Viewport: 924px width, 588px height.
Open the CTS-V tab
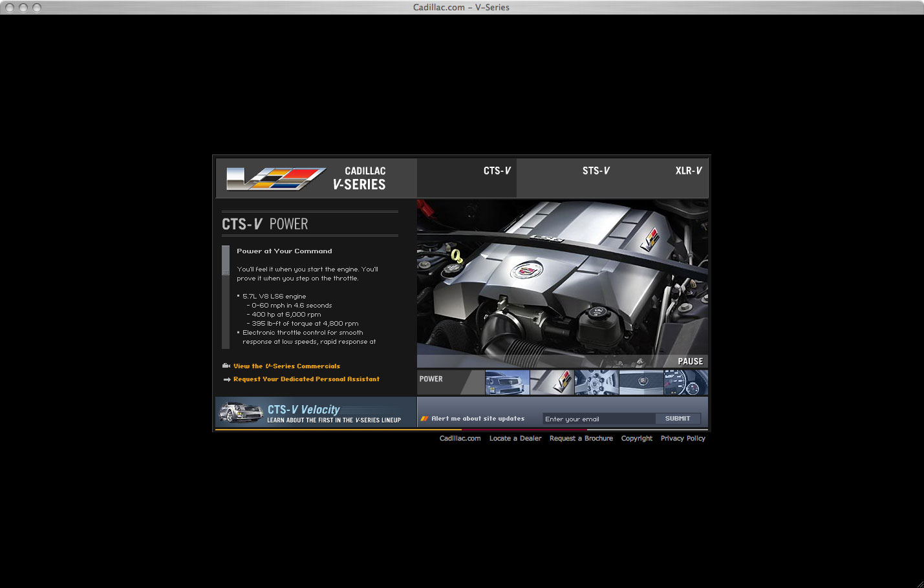coord(467,178)
